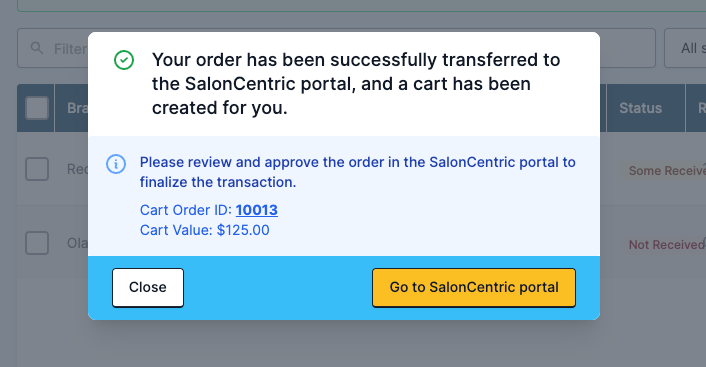Click the order successfully transferred heading
The height and width of the screenshot is (367, 706).
pos(356,84)
